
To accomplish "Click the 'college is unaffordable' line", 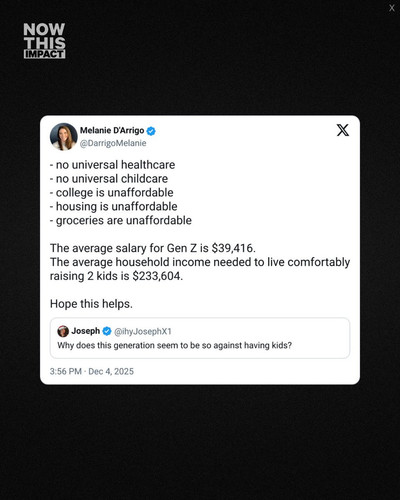I will [x=112, y=193].
